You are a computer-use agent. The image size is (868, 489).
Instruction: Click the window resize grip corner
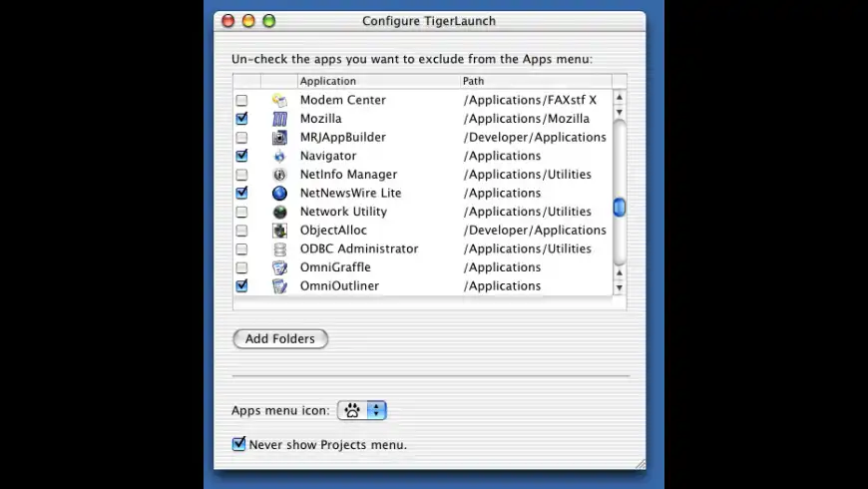(x=640, y=464)
